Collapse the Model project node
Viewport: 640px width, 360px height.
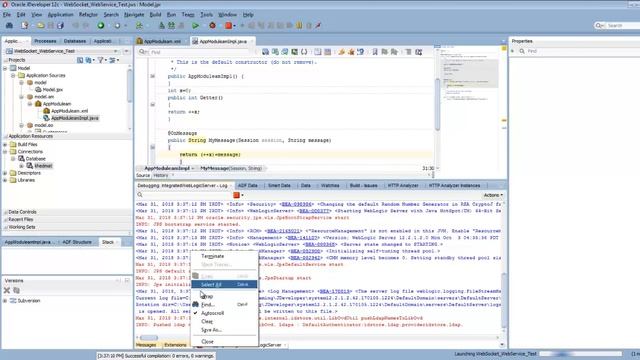click(5, 68)
